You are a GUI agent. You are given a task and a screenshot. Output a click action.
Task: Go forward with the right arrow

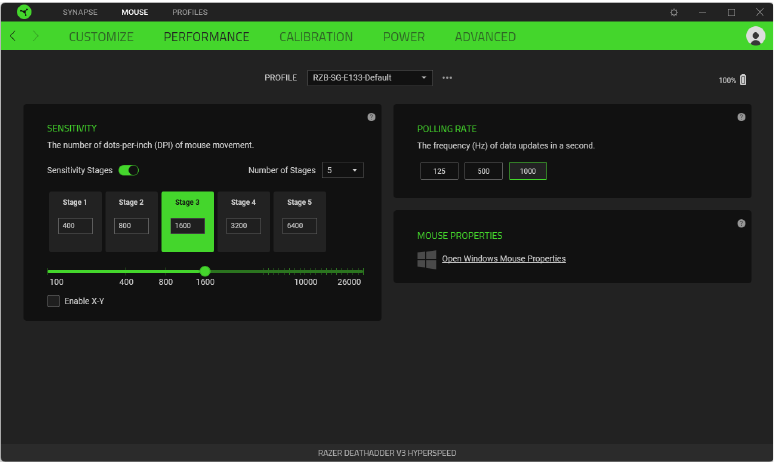point(35,36)
